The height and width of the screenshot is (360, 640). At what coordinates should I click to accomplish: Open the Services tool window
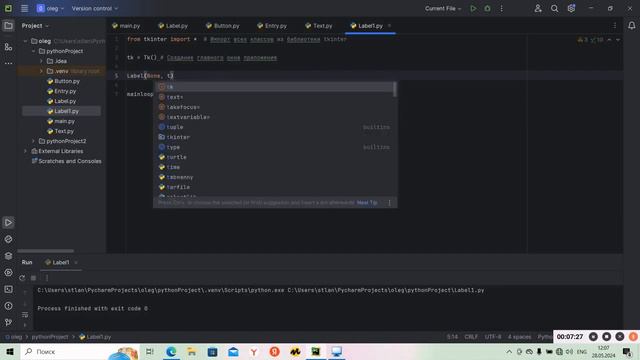coord(8,272)
